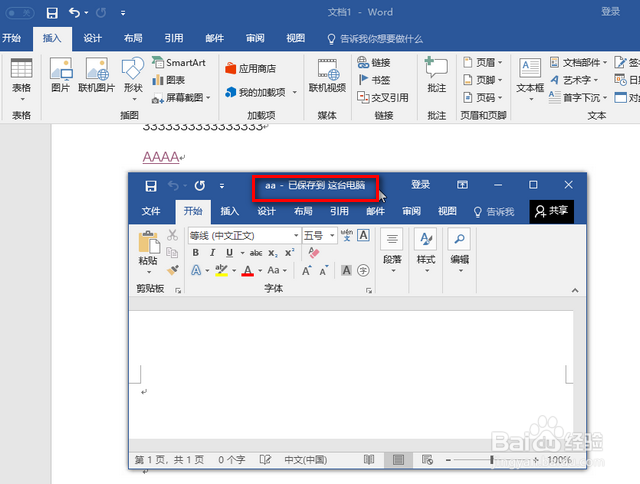Click the AAAA hyperlink text in document
Viewport: 640px width, 484px height.
(x=161, y=157)
